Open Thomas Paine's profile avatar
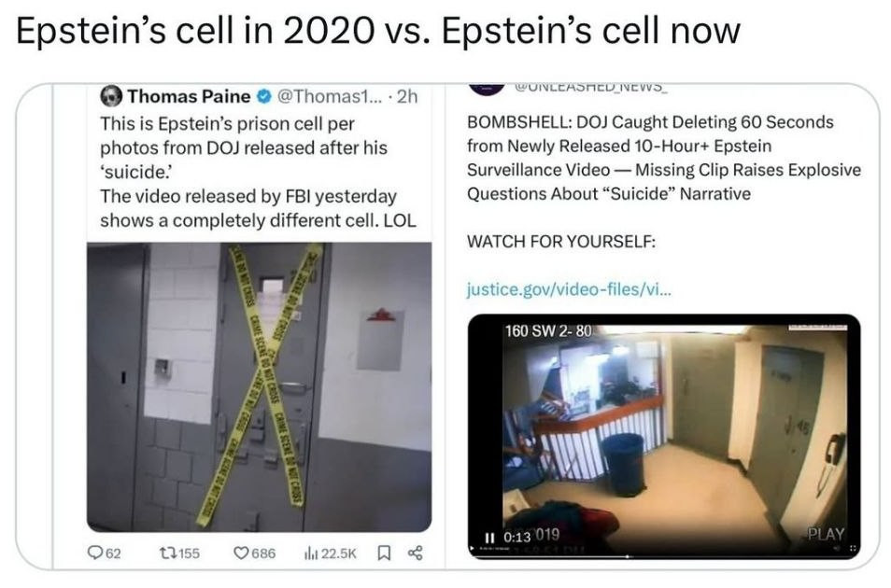Viewport: 891px width, 588px height. (x=111, y=96)
